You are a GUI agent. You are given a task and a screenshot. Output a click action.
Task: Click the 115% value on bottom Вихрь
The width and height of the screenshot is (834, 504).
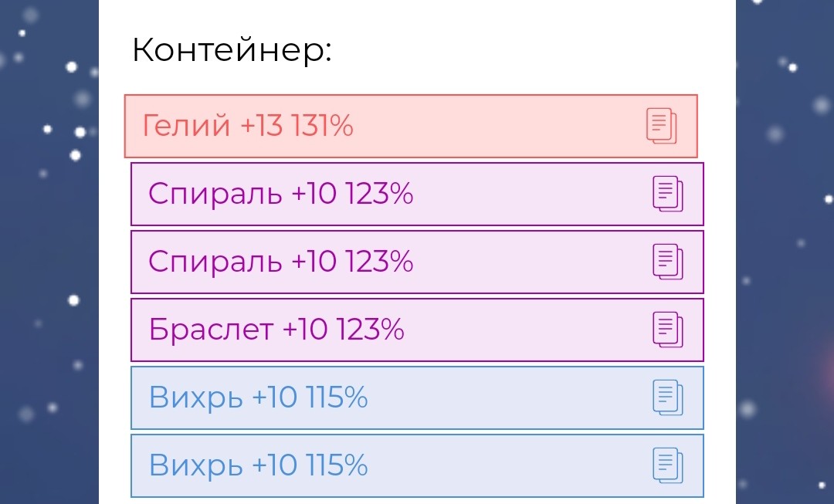click(336, 465)
